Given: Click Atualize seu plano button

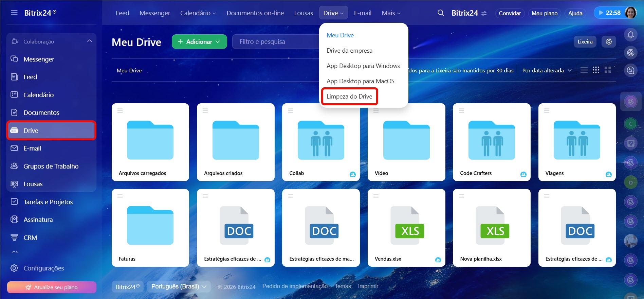Looking at the screenshot, I should 52,287.
